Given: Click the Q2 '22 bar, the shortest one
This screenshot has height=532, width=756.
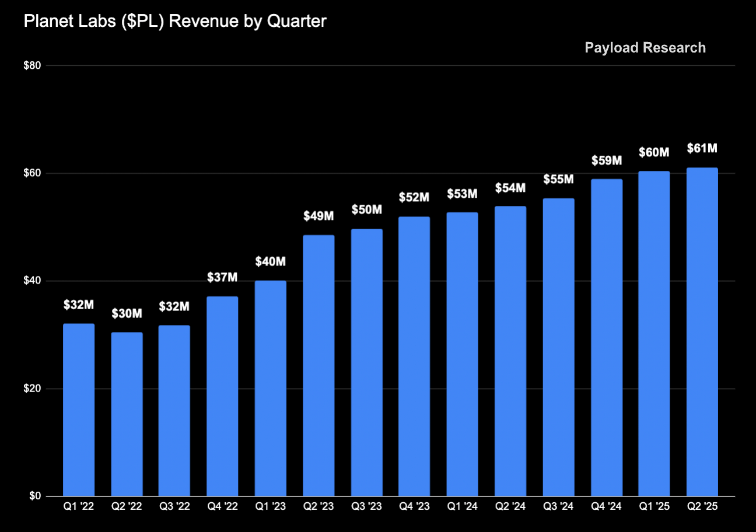Looking at the screenshot, I should tap(127, 414).
